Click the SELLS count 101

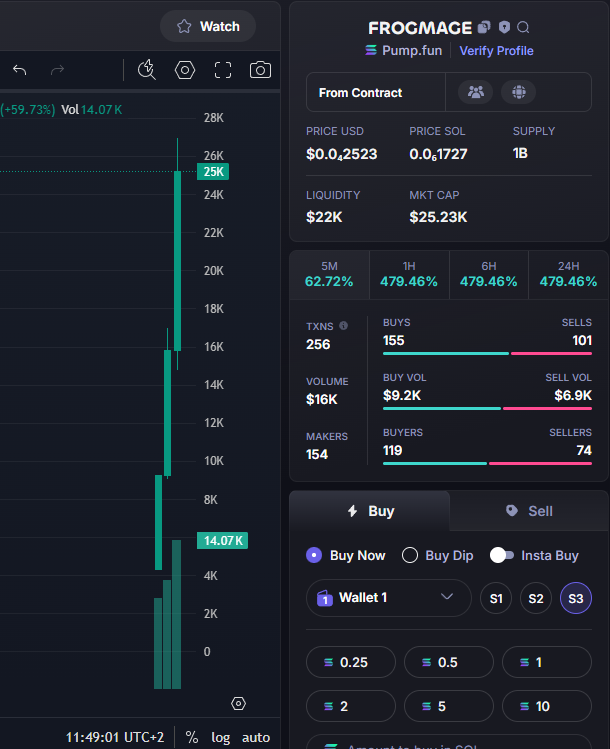tap(582, 340)
